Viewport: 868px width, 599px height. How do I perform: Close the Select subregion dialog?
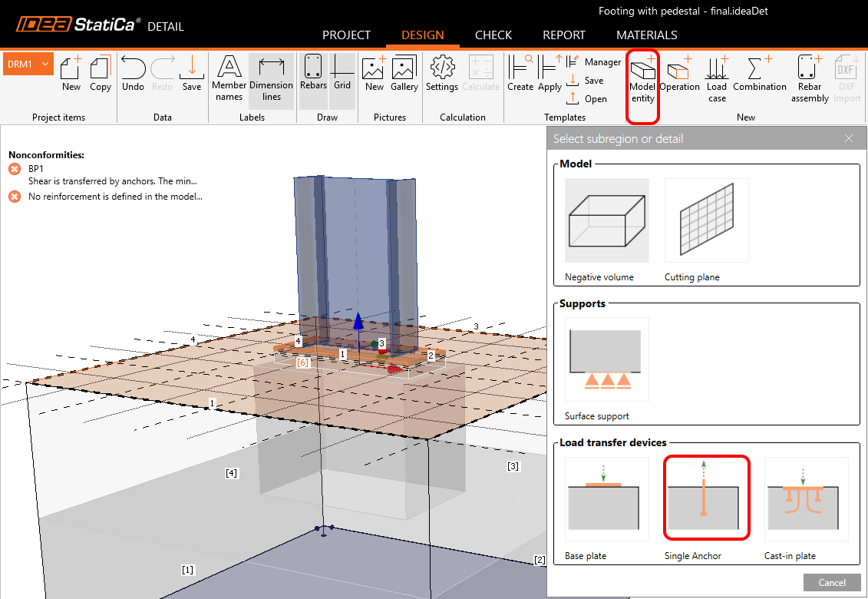click(x=848, y=139)
